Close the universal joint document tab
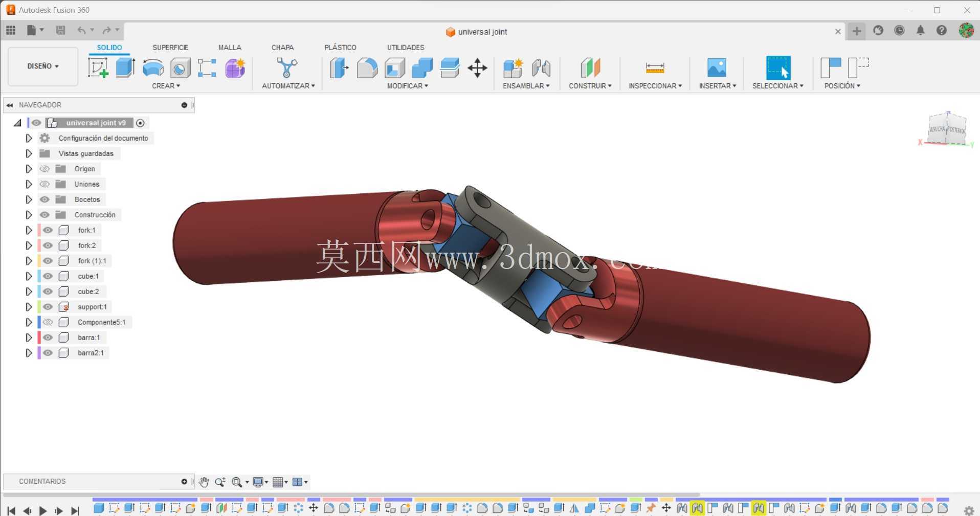 838,32
